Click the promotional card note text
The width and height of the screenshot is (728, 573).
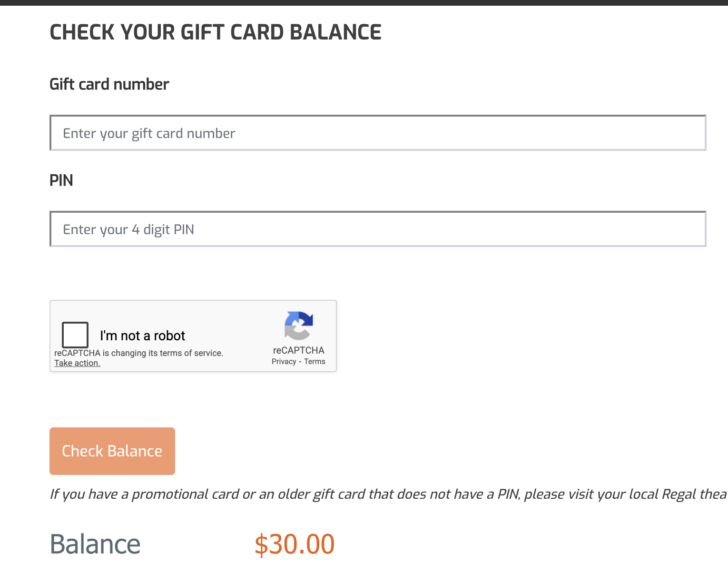tap(333, 494)
